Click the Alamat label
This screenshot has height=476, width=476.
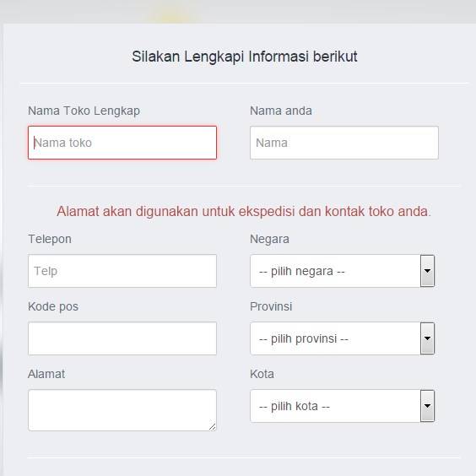pos(46,374)
